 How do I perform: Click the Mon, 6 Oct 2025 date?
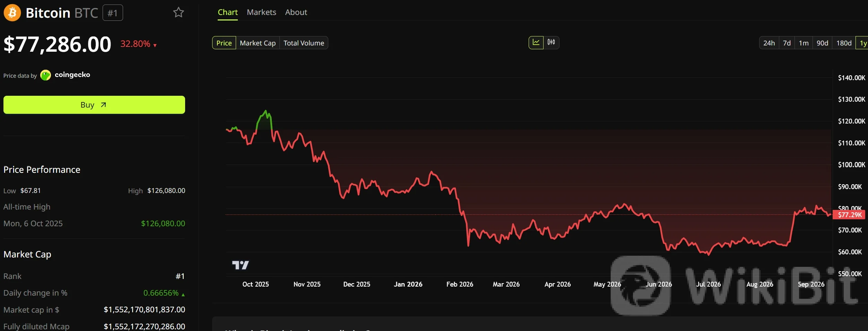tap(33, 223)
